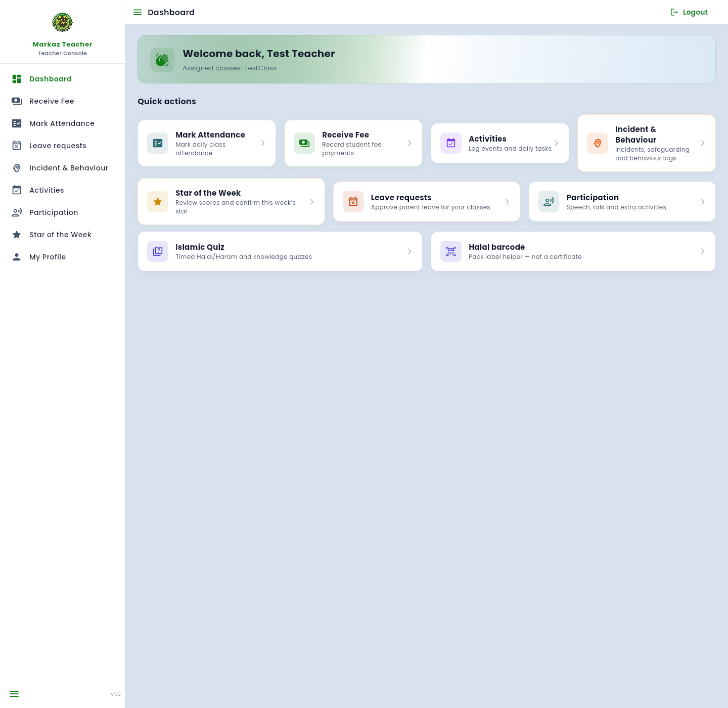This screenshot has width=728, height=708.
Task: Select My Profile in the sidebar menu
Action: click(62, 257)
